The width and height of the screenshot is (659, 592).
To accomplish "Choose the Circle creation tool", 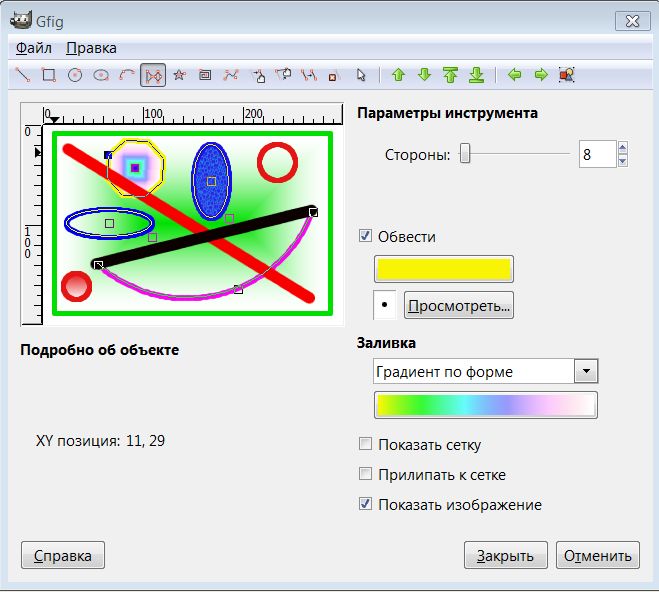I will pos(74,75).
